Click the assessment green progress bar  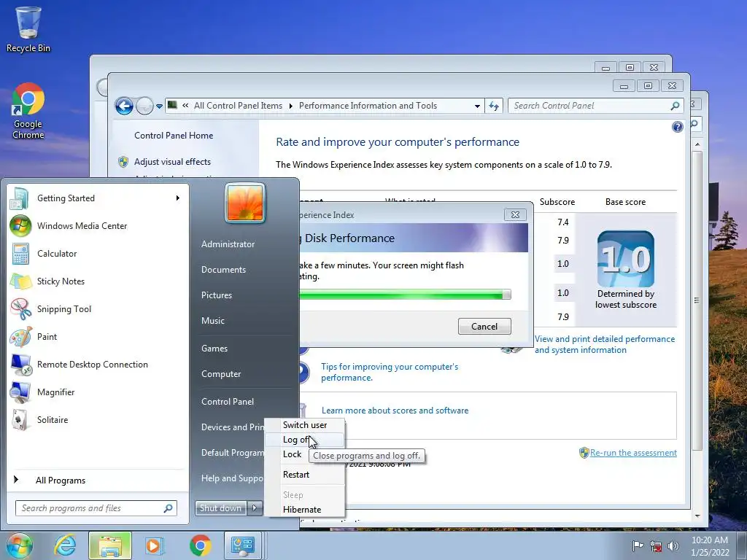pyautogui.click(x=405, y=295)
